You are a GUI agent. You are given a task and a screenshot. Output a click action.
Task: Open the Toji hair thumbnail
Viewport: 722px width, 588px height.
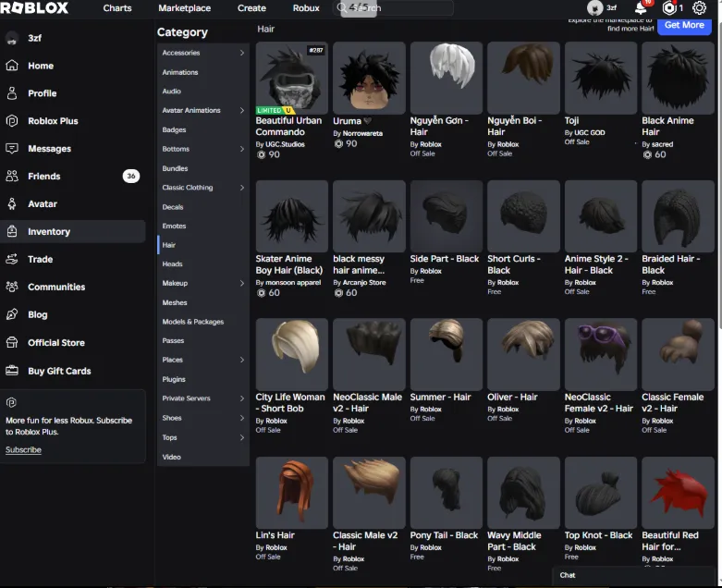[601, 78]
